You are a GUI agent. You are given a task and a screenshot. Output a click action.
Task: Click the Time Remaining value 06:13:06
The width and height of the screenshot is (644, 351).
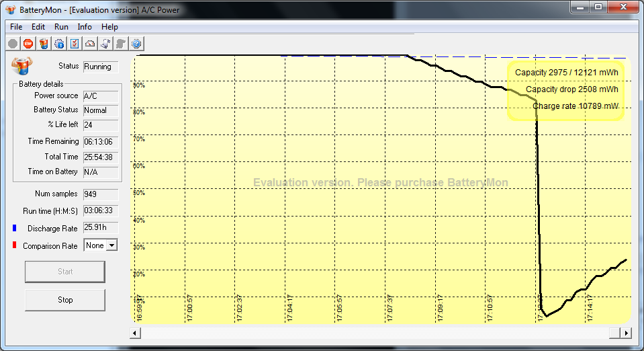click(101, 142)
